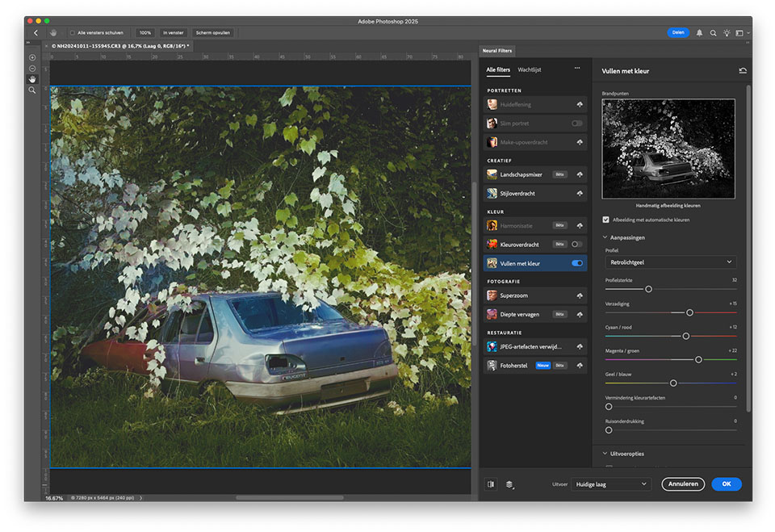
Task: Select the magnifier Zoom tool in the left toolbar
Action: point(32,90)
